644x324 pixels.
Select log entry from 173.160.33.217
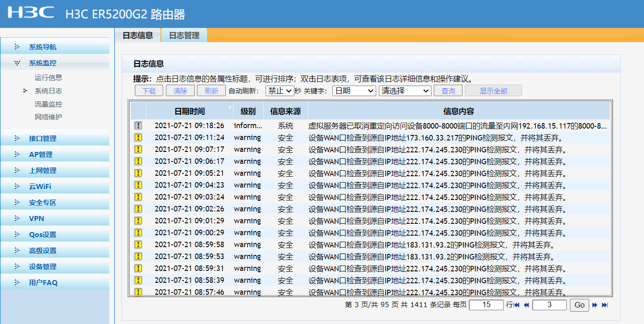click(370, 137)
